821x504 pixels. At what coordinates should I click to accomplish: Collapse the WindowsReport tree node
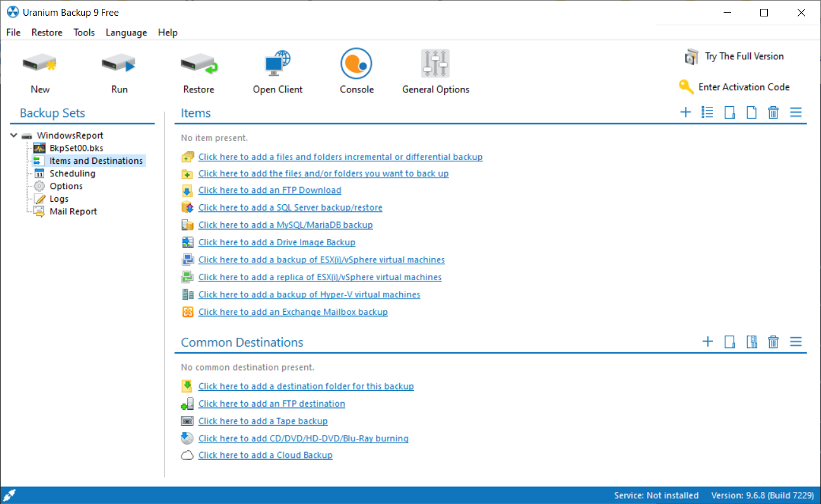pyautogui.click(x=14, y=135)
